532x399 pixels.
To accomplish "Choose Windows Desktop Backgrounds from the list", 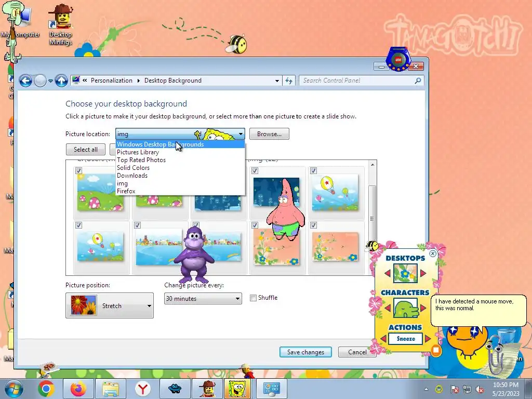I will [x=180, y=144].
